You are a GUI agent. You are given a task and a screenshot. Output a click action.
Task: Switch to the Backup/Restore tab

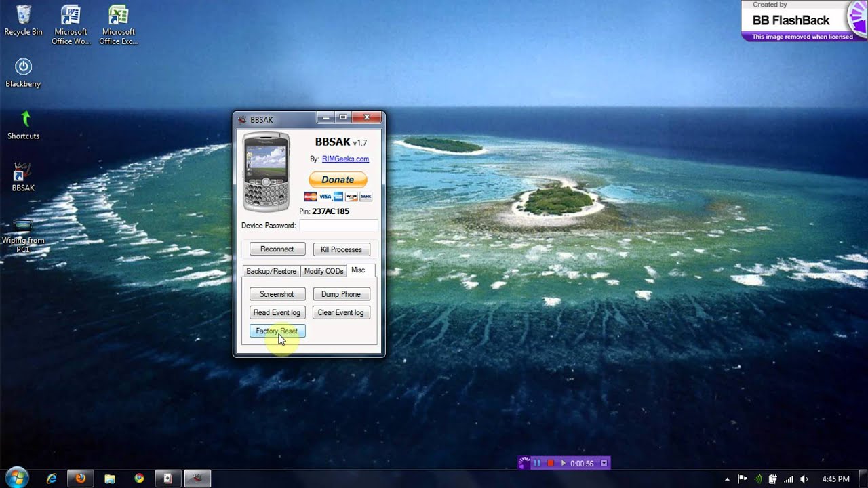point(271,271)
